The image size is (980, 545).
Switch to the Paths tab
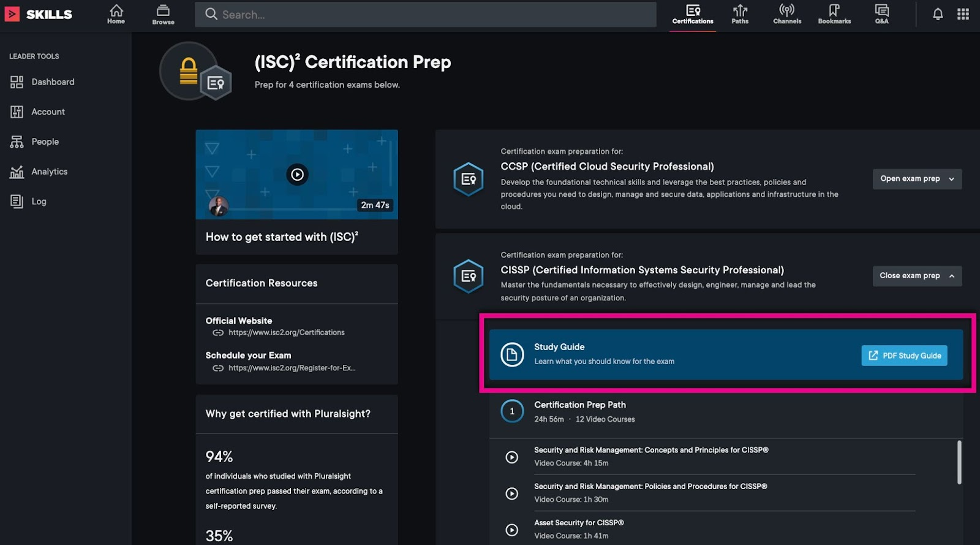[x=739, y=14]
